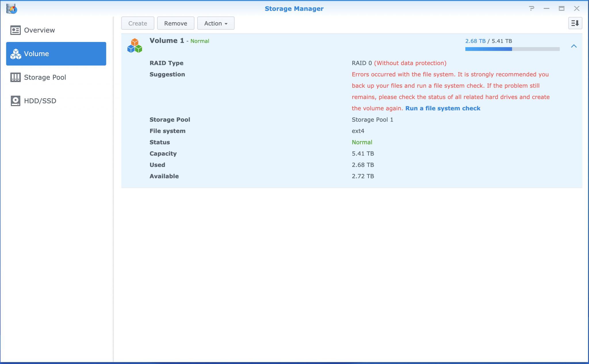Click the Used label
The height and width of the screenshot is (364, 589).
tap(157, 165)
